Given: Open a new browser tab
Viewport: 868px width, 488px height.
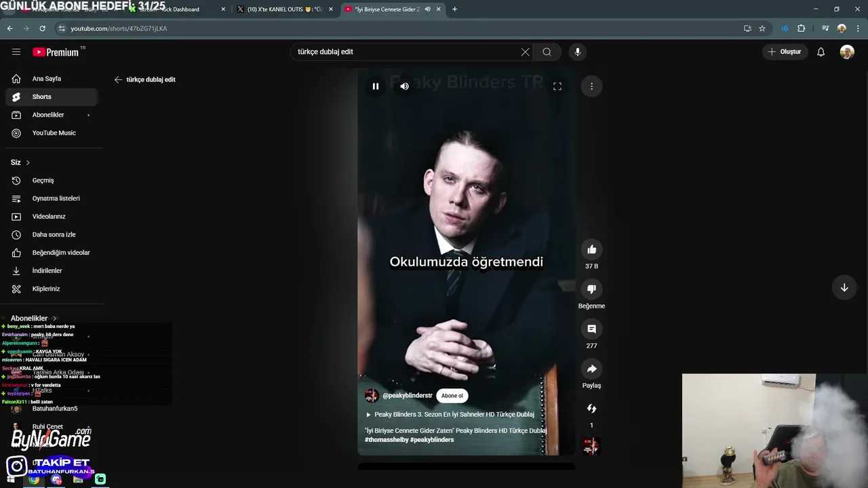Looking at the screenshot, I should 454,9.
